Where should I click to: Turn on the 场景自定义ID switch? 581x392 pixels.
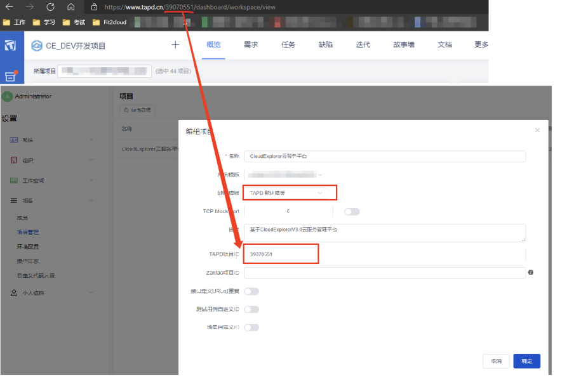(251, 327)
